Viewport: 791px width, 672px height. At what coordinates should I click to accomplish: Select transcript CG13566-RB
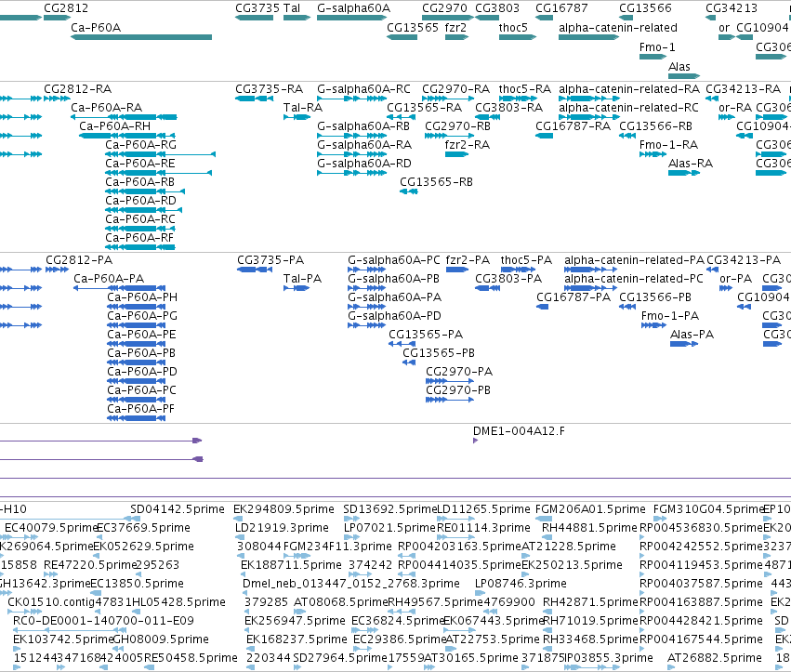click(x=627, y=136)
